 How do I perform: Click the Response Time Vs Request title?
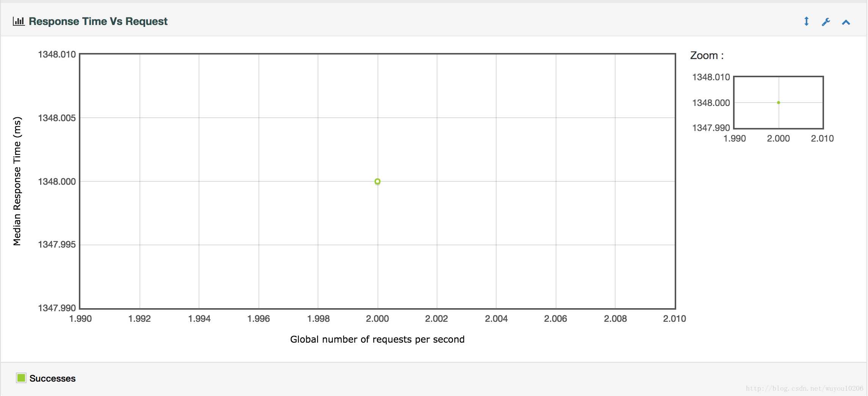click(x=98, y=22)
